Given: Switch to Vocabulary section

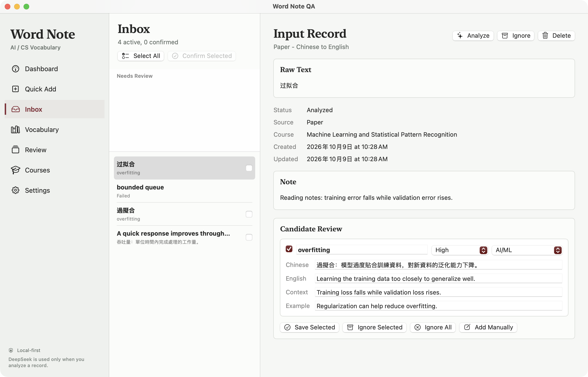Looking at the screenshot, I should coord(55,130).
